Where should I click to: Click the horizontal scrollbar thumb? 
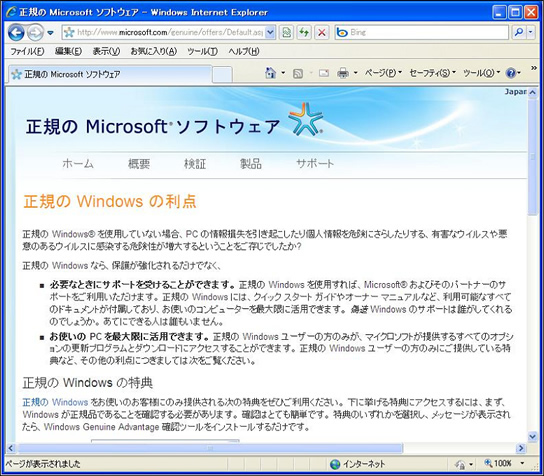coord(210,448)
